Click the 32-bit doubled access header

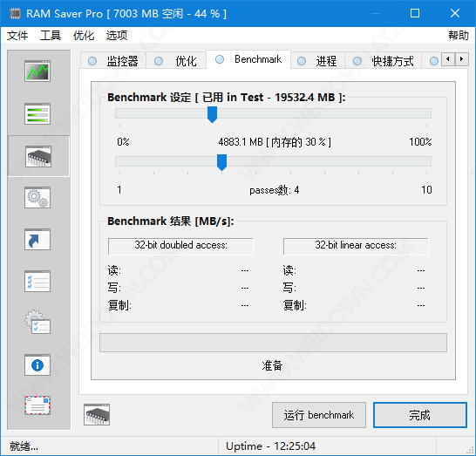point(180,246)
